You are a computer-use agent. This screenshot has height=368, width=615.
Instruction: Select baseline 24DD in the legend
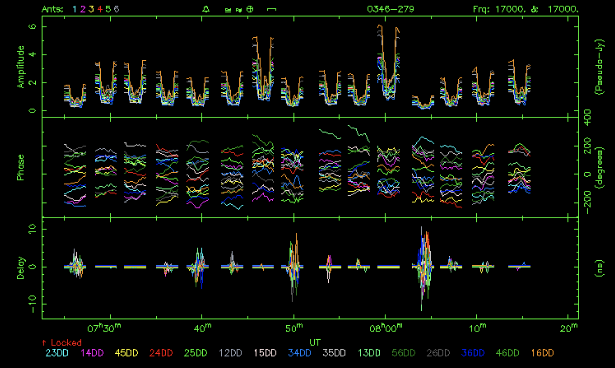coord(161,353)
